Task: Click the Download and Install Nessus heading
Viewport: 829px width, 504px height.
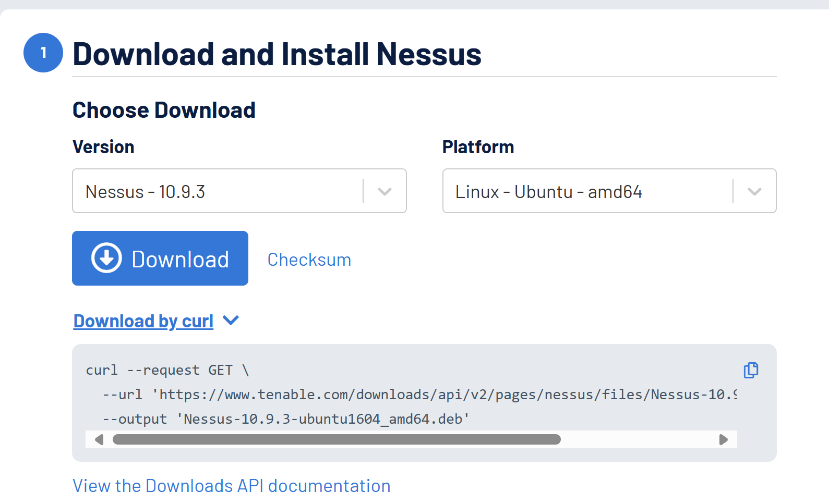Action: tap(277, 54)
